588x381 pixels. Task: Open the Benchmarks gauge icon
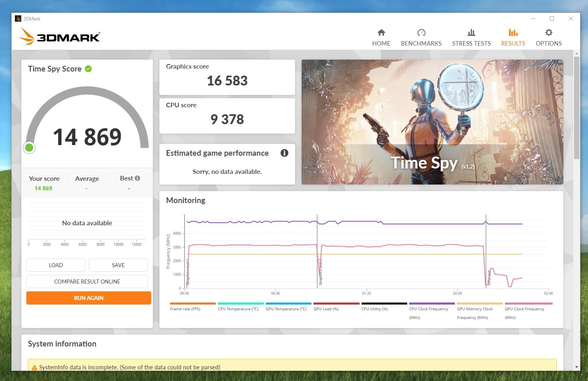(421, 33)
